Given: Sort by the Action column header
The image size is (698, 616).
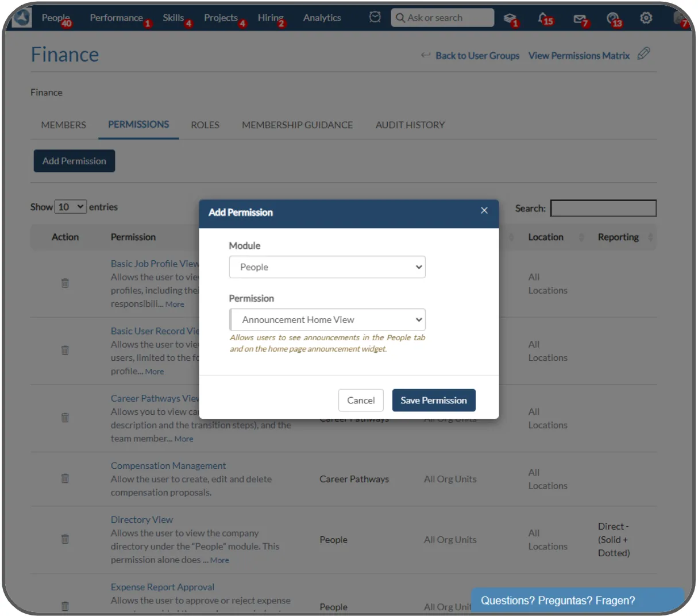Looking at the screenshot, I should (x=65, y=237).
